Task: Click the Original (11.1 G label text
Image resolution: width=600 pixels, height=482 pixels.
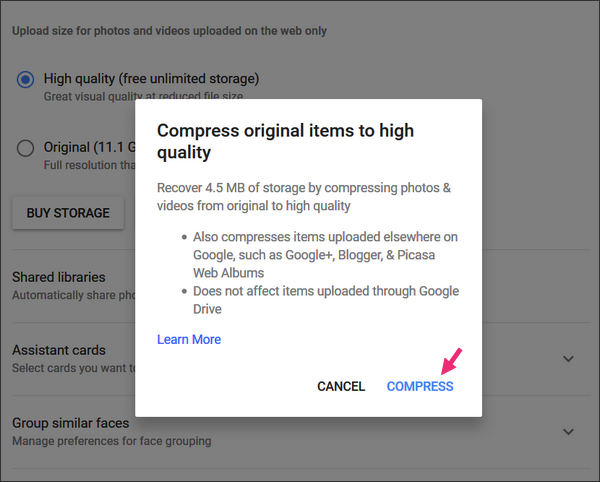Action: 90,147
